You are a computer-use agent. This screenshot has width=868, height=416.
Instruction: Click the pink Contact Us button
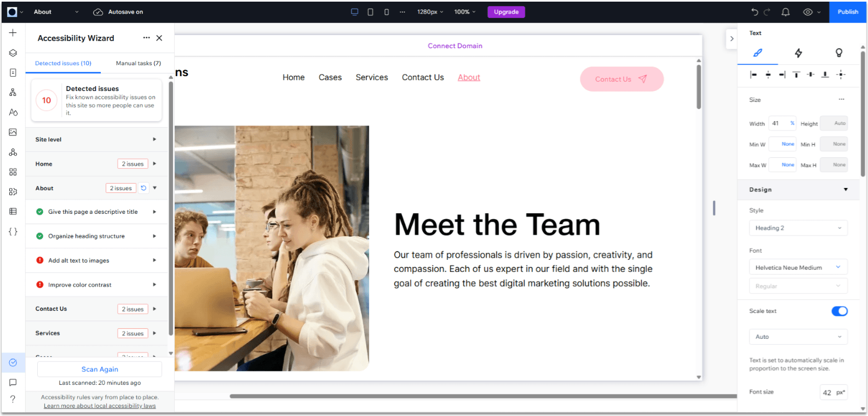pyautogui.click(x=622, y=79)
